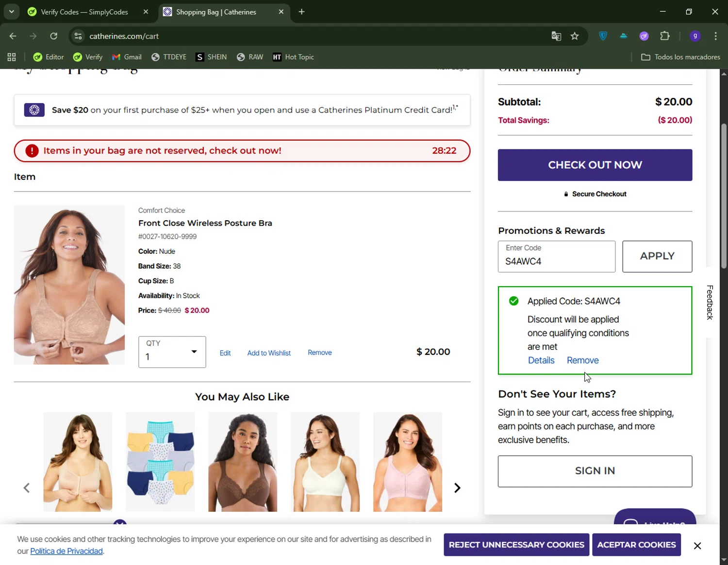Open the Editor bookmark

point(49,57)
